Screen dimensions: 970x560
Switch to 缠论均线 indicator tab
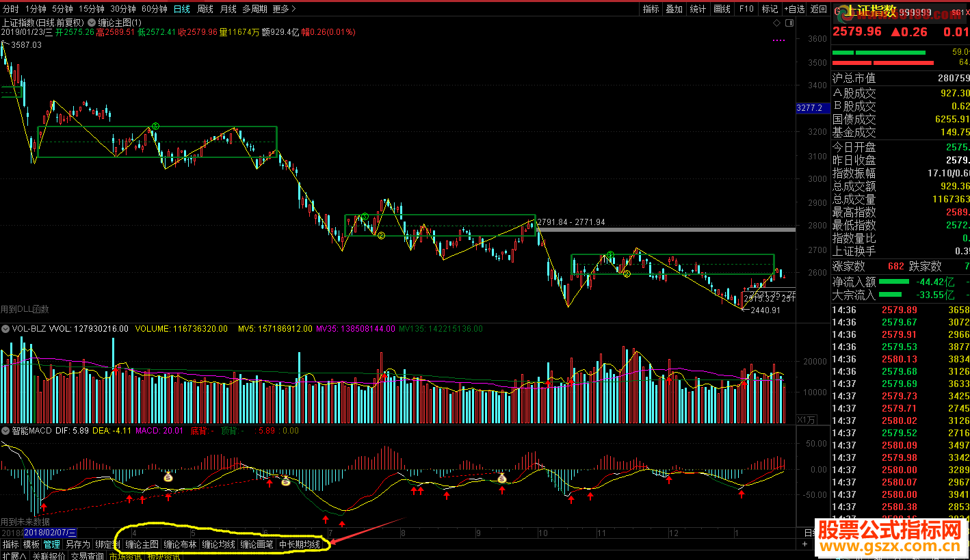coord(219,545)
